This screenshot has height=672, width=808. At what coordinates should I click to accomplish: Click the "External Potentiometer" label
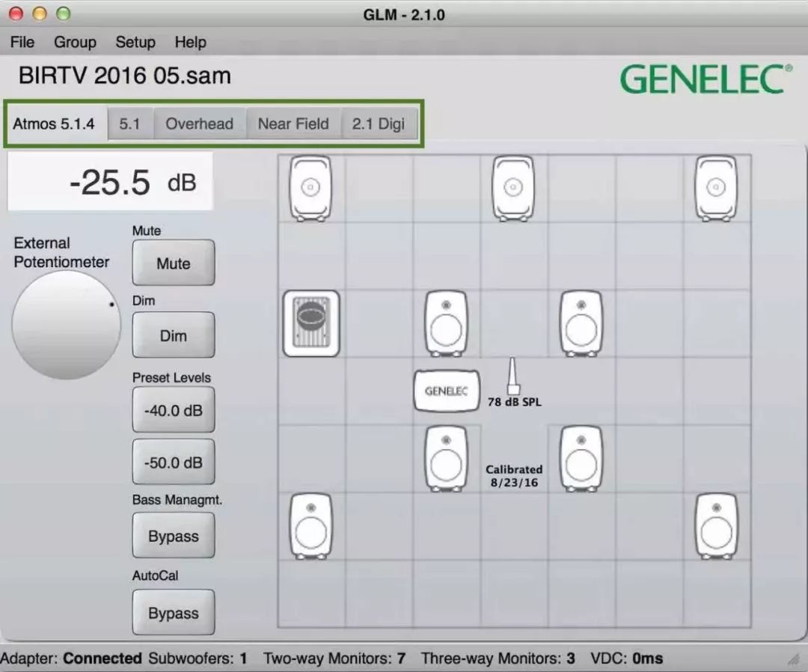61,252
